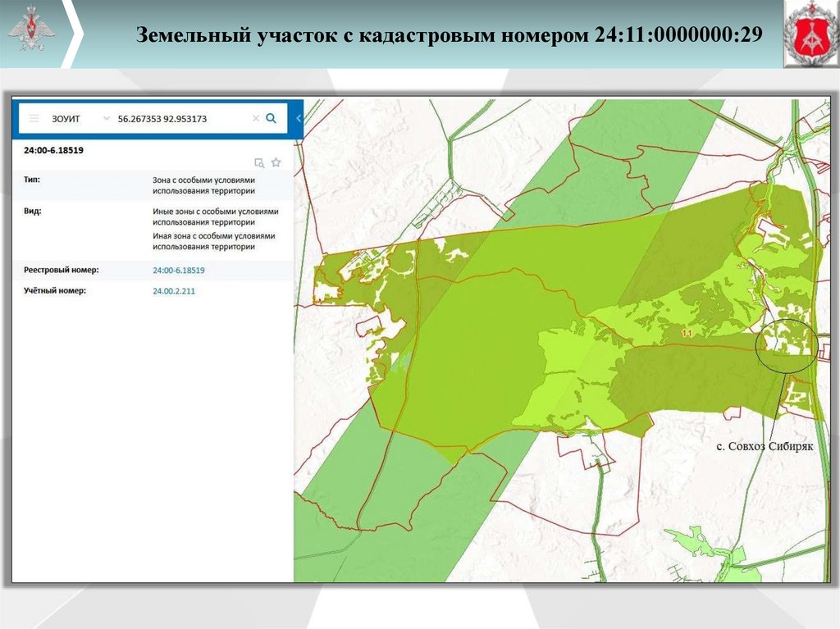Clear the search field with the X

256,119
